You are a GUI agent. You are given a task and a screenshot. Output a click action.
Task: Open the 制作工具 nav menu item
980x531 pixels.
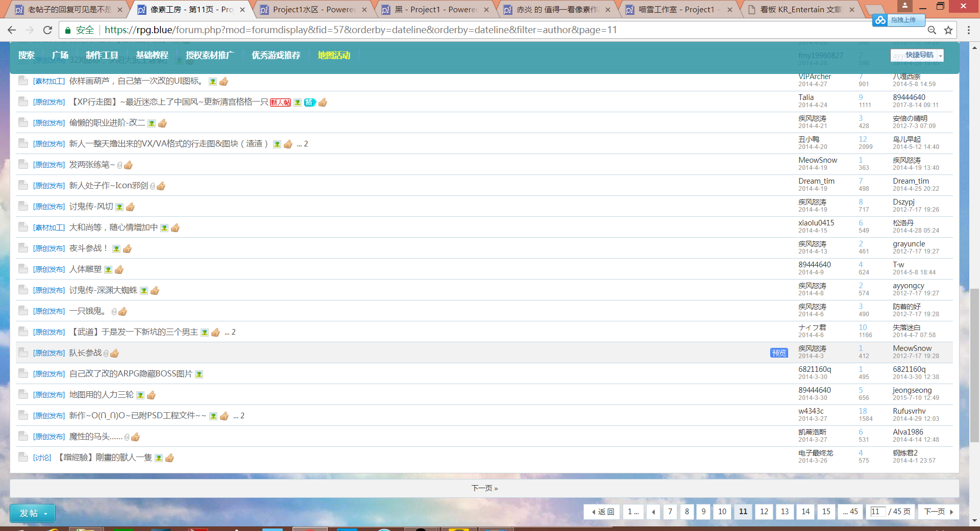(102, 55)
